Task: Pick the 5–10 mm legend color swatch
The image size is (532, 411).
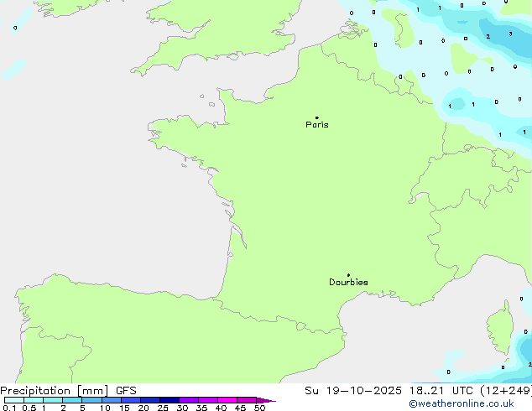Action: click(x=91, y=400)
